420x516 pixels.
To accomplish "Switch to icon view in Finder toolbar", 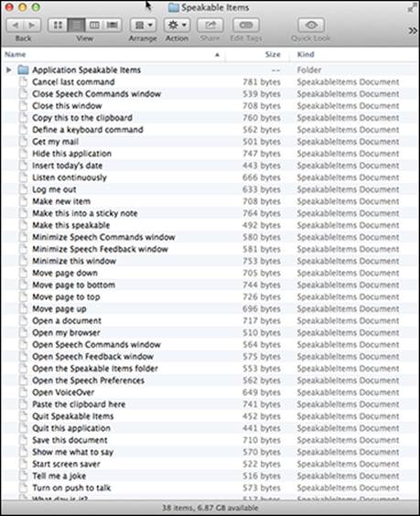I will [58, 25].
